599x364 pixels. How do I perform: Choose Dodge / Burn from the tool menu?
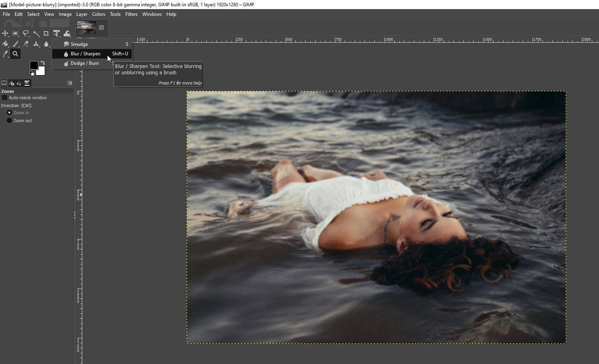pyautogui.click(x=85, y=63)
